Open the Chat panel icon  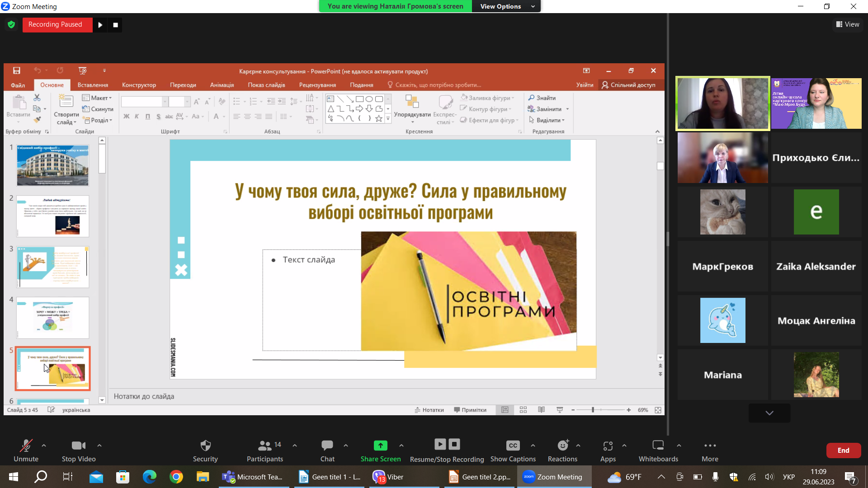(327, 446)
